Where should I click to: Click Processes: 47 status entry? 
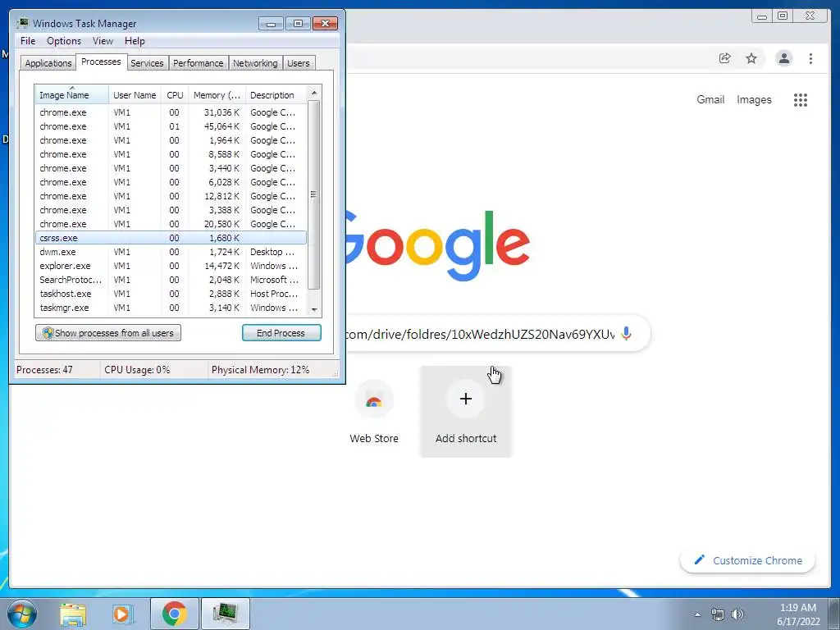44,370
